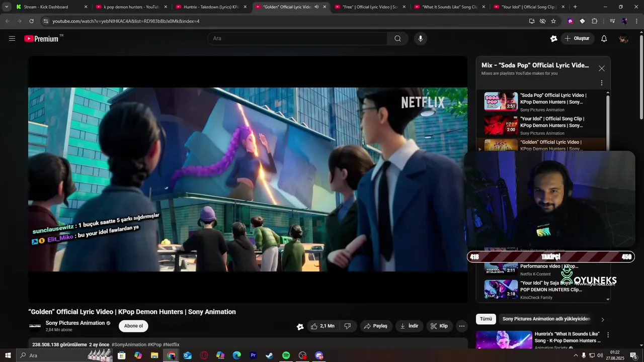Show hidden system tray icons

pyautogui.click(x=576, y=355)
